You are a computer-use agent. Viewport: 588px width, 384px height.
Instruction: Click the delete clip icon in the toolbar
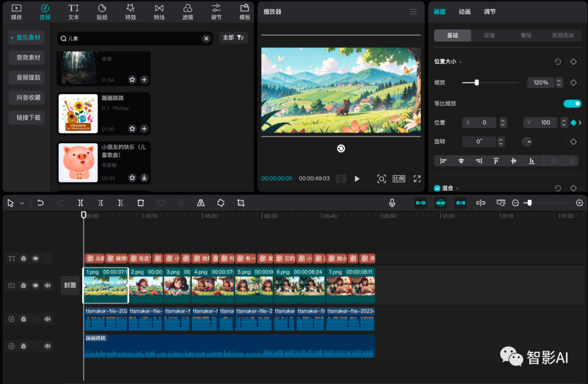click(x=140, y=203)
